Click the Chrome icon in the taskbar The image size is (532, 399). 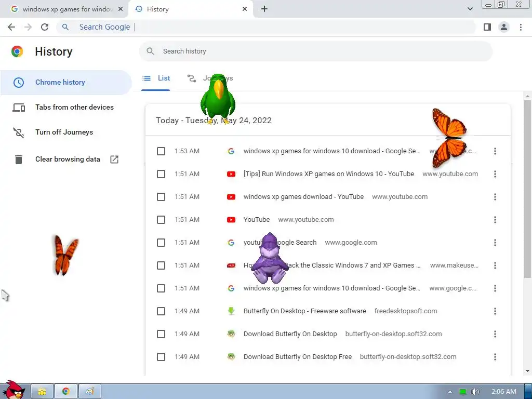[66, 392]
